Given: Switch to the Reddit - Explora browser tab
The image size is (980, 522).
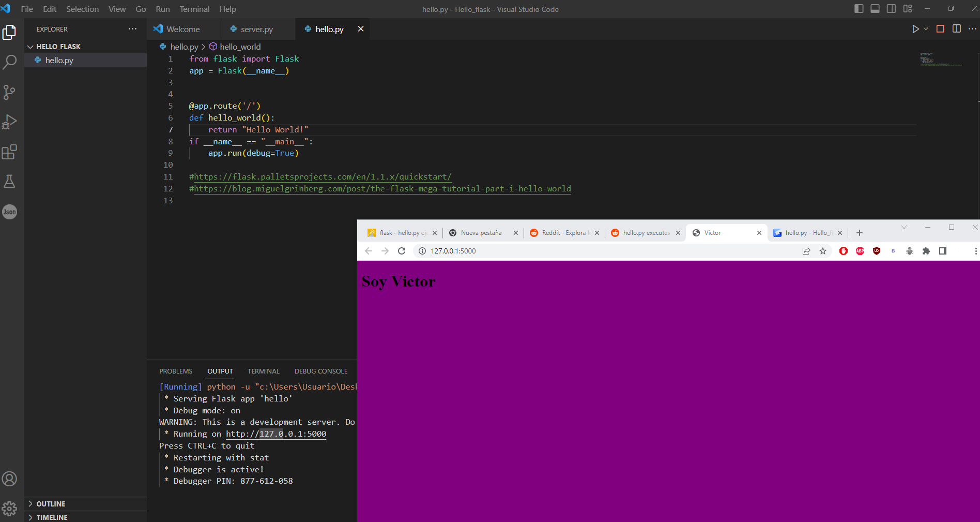Looking at the screenshot, I should coord(564,233).
